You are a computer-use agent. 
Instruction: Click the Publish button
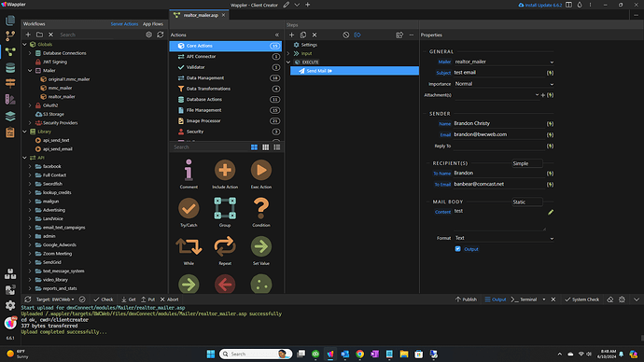click(x=466, y=299)
